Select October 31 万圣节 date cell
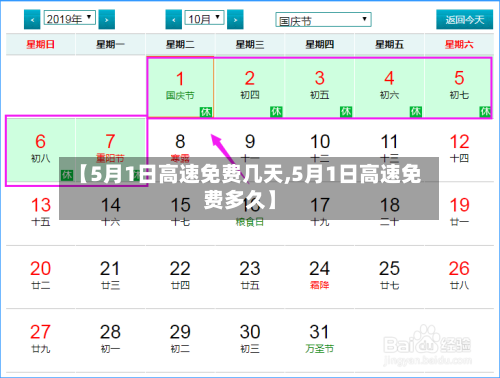 tap(319, 340)
